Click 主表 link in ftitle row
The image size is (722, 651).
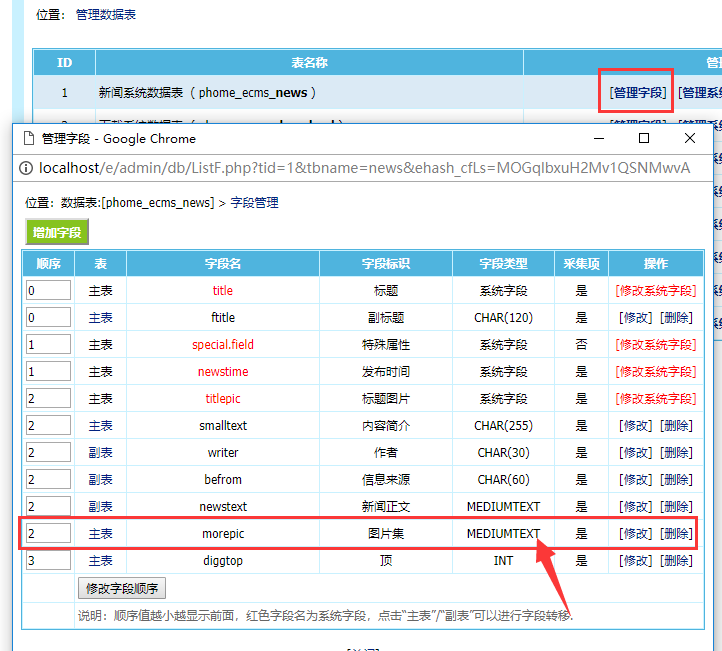tap(100, 318)
